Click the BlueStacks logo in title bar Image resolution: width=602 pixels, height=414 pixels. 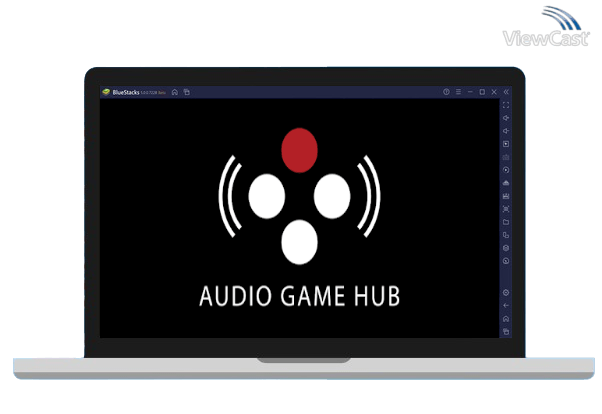pos(106,92)
